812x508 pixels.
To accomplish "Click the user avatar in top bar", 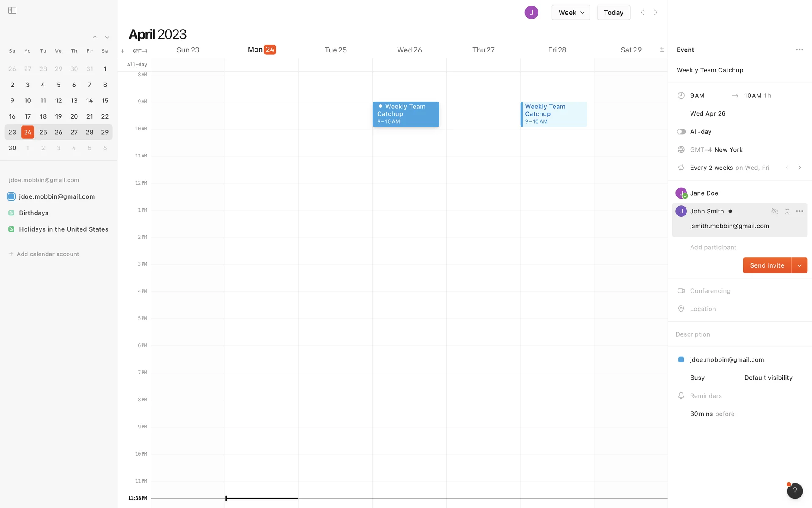I will coord(531,12).
